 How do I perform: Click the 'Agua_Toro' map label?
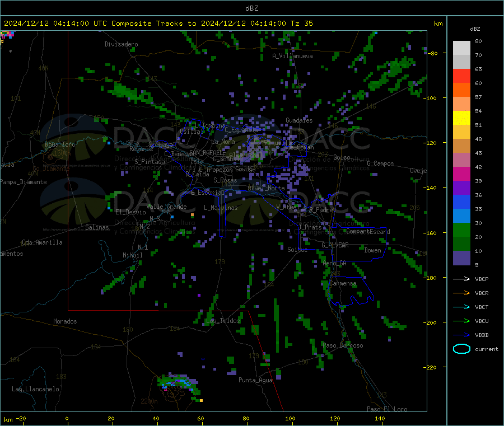point(60,144)
